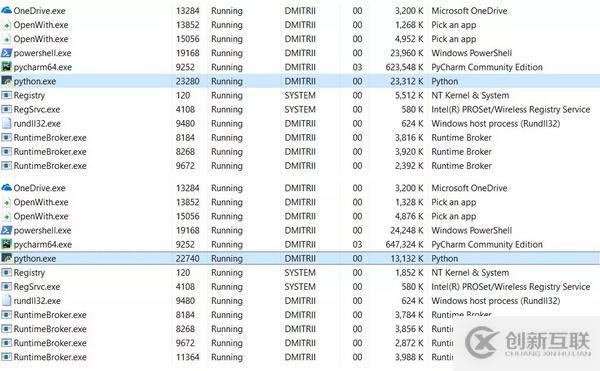Select python.exe name in the PID 23280 row

click(35, 81)
